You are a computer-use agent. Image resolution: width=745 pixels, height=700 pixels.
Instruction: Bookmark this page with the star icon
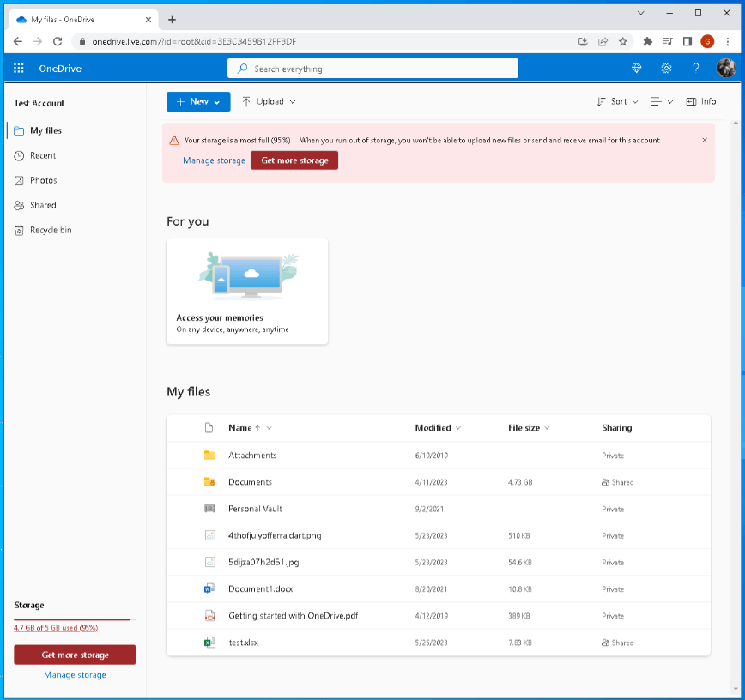tap(622, 41)
